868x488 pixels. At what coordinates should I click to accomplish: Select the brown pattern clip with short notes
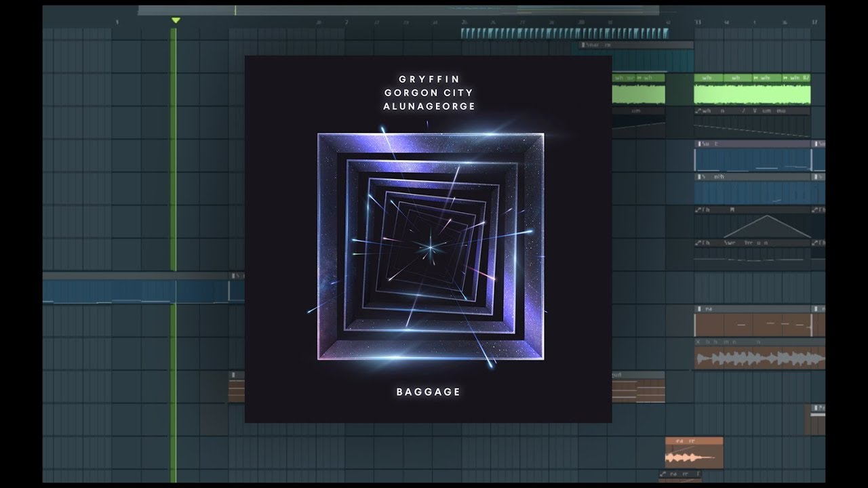pos(752,321)
